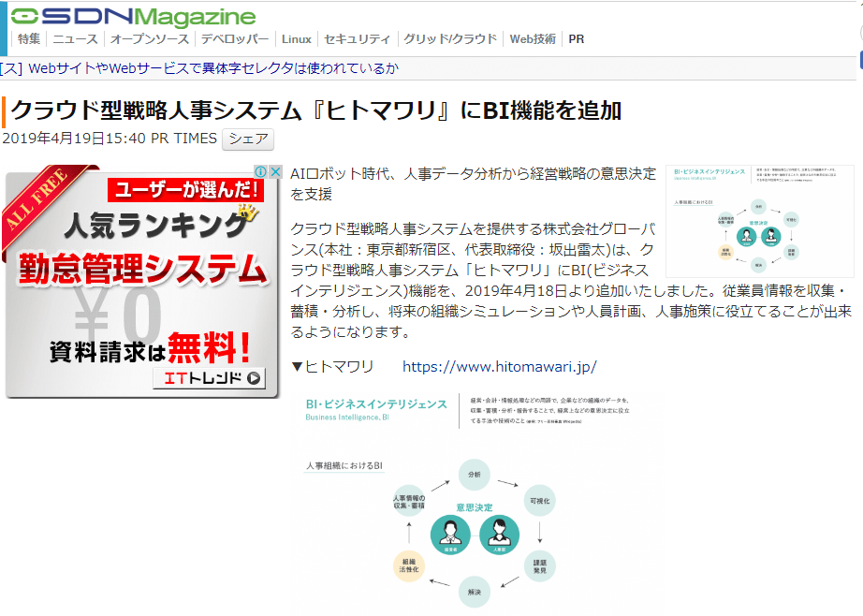Open the PR nav tab
The height and width of the screenshot is (616, 863).
point(577,39)
